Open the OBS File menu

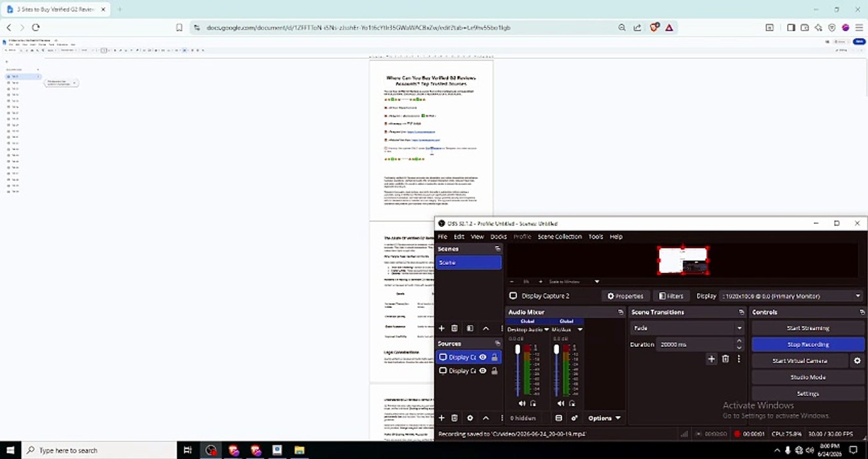[442, 237]
